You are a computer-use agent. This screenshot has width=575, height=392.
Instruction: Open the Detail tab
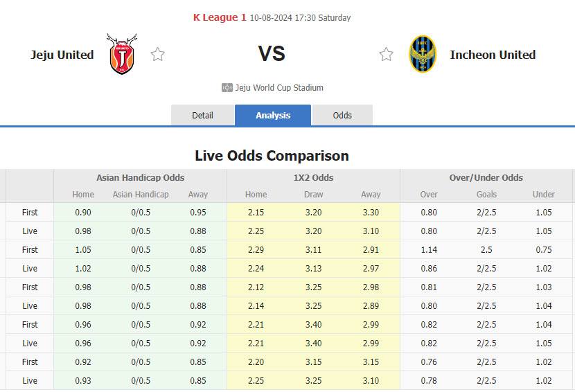coord(202,116)
